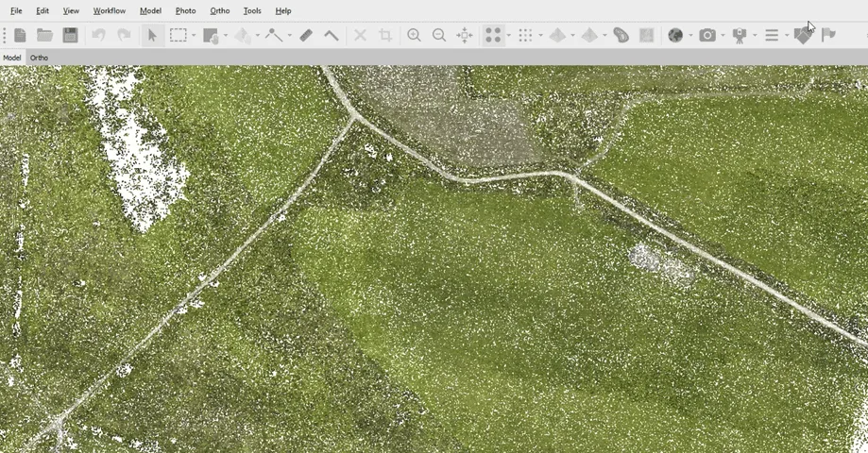868x453 pixels.
Task: Crop selection with the crop icon
Action: coord(385,36)
